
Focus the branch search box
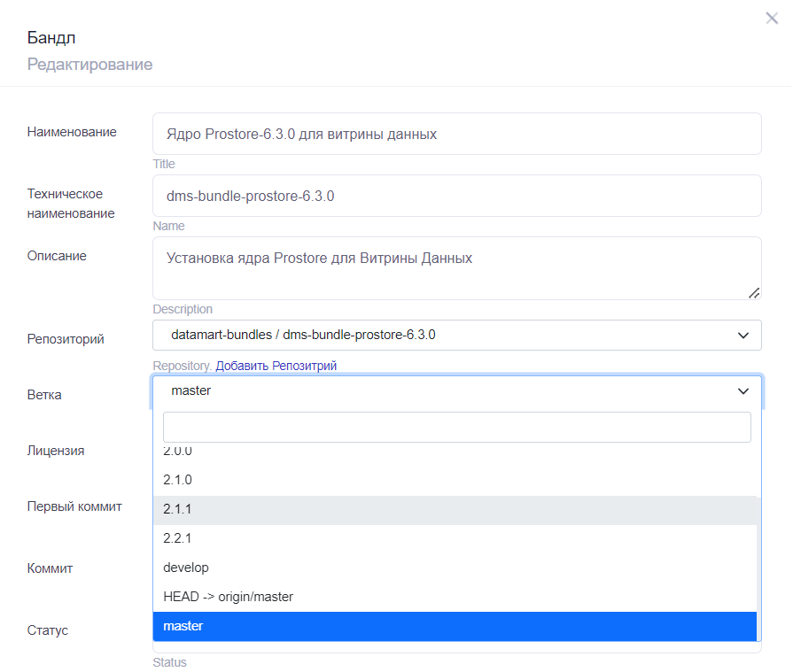(x=456, y=427)
